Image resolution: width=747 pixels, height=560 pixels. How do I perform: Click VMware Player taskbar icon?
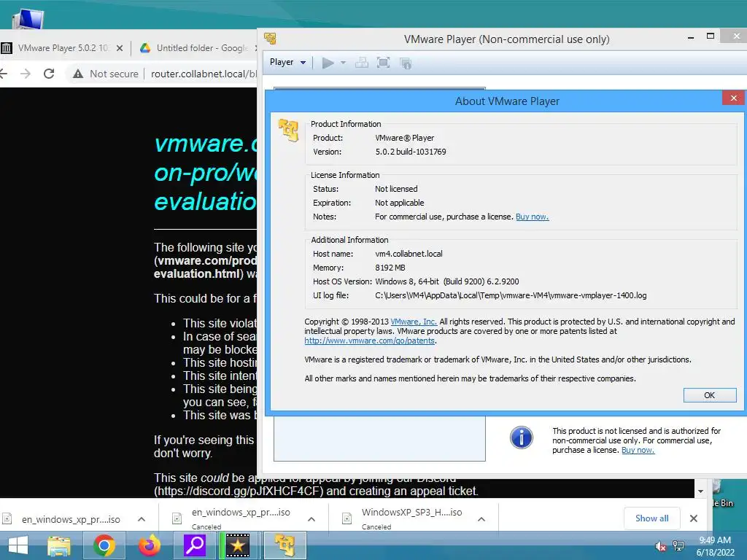[x=285, y=545]
